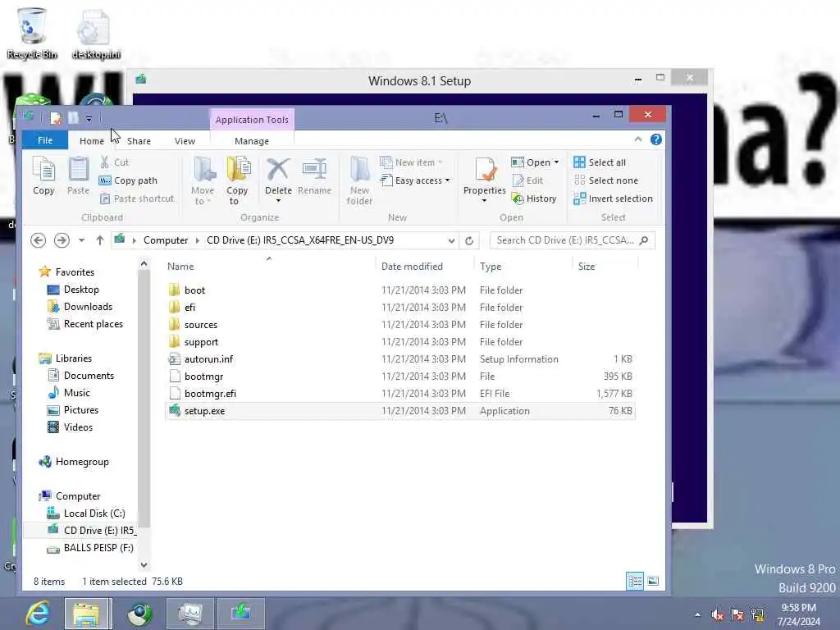
Task: Click the Move to icon
Action: [x=203, y=170]
